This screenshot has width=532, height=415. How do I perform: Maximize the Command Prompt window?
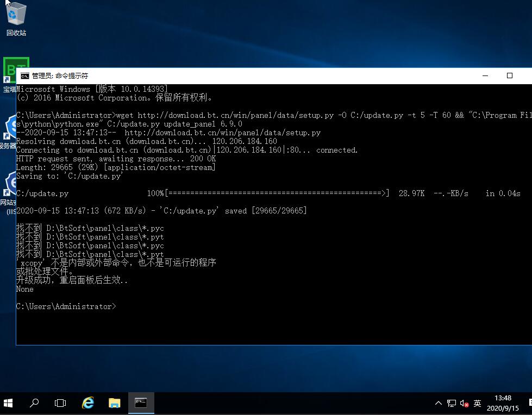click(x=510, y=76)
